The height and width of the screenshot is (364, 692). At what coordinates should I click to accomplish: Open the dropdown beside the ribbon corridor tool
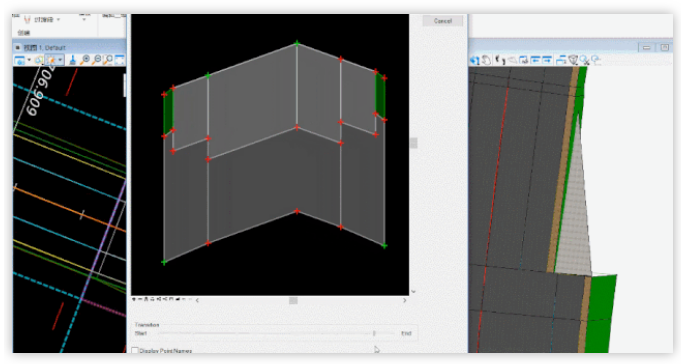click(58, 20)
